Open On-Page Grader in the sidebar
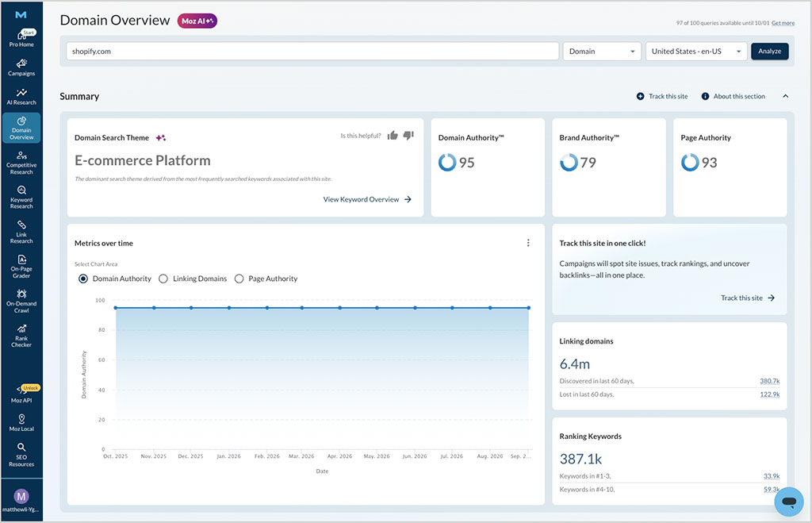This screenshot has height=523, width=812. (x=21, y=267)
